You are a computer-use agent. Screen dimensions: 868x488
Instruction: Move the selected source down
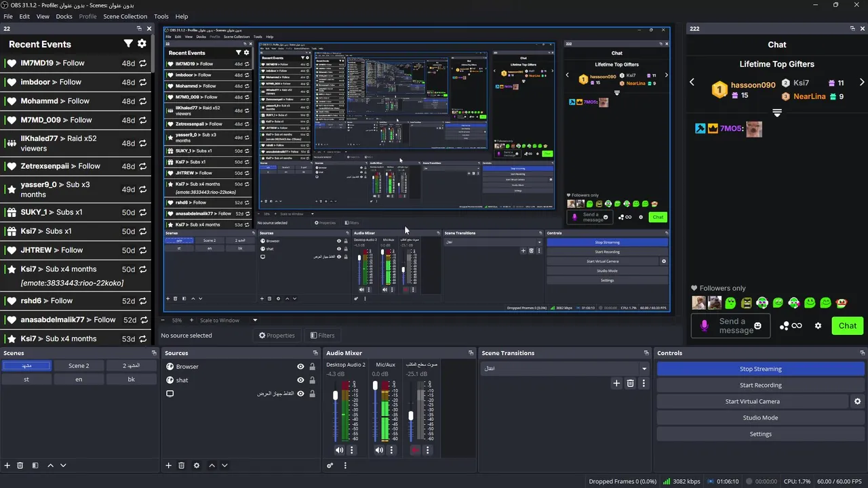(x=224, y=466)
